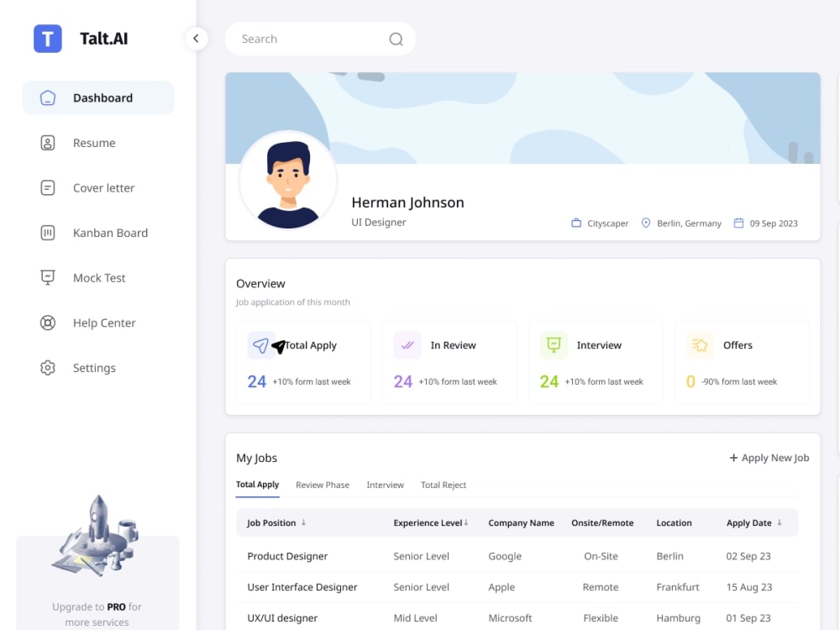Click the Offers card value 0
The width and height of the screenshot is (840, 630).
click(690, 381)
